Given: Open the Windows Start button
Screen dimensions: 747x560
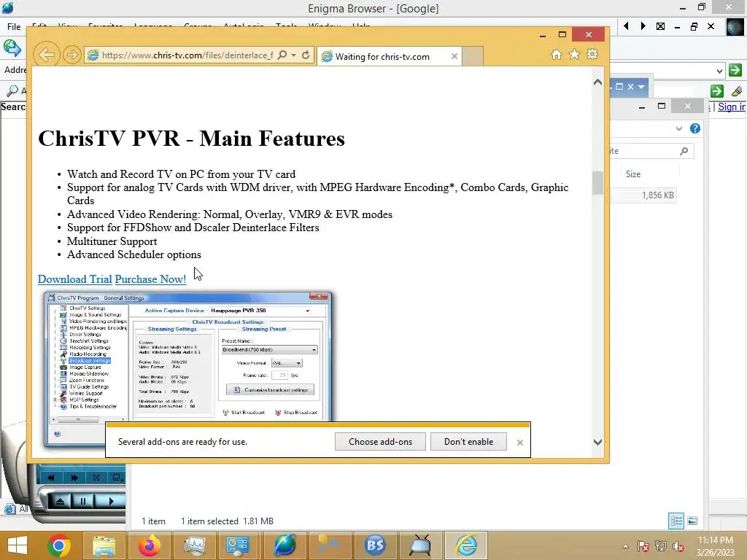Looking at the screenshot, I should click(x=18, y=545).
